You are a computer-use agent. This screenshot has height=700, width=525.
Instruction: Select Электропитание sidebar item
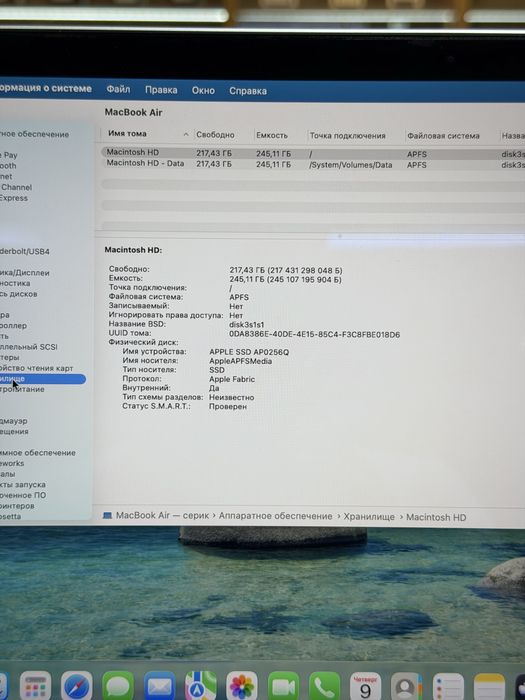click(x=22, y=389)
